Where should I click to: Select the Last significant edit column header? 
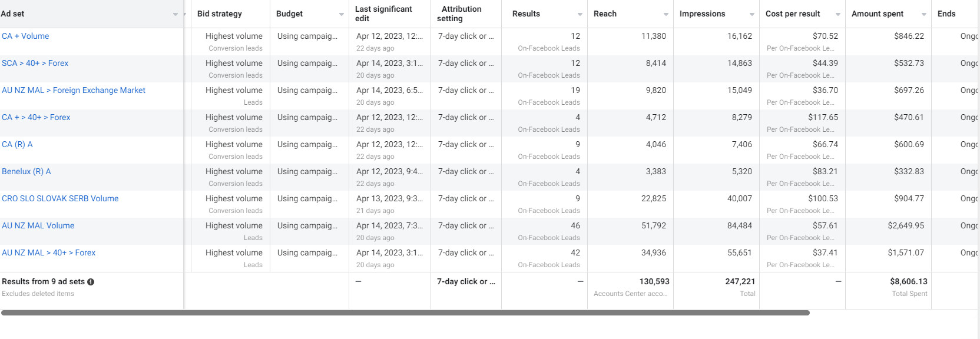(383, 14)
